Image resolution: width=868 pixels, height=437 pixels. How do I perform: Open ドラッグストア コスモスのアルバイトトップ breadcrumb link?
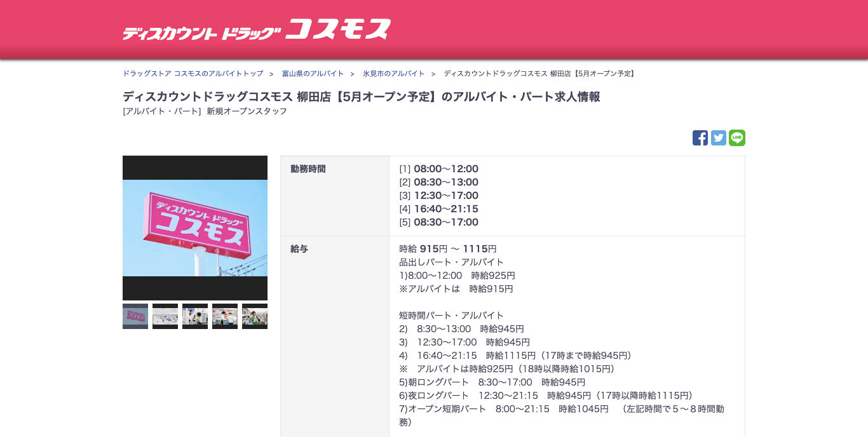pos(193,74)
